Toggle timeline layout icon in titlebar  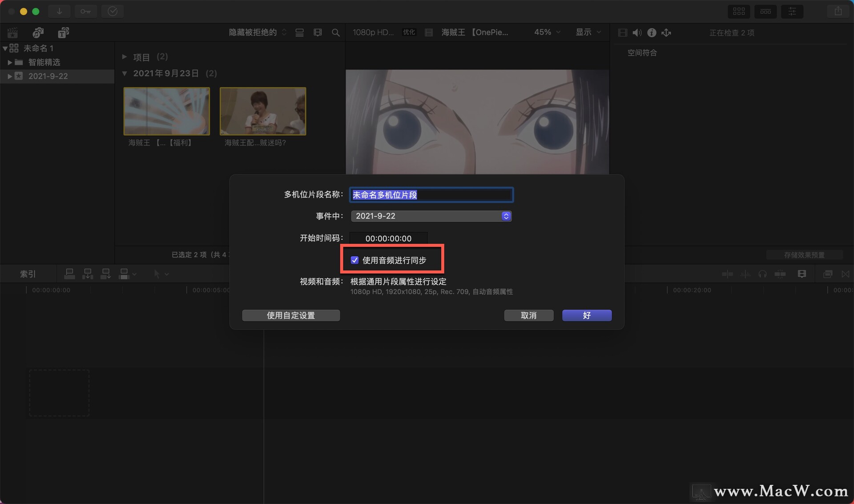click(x=765, y=12)
